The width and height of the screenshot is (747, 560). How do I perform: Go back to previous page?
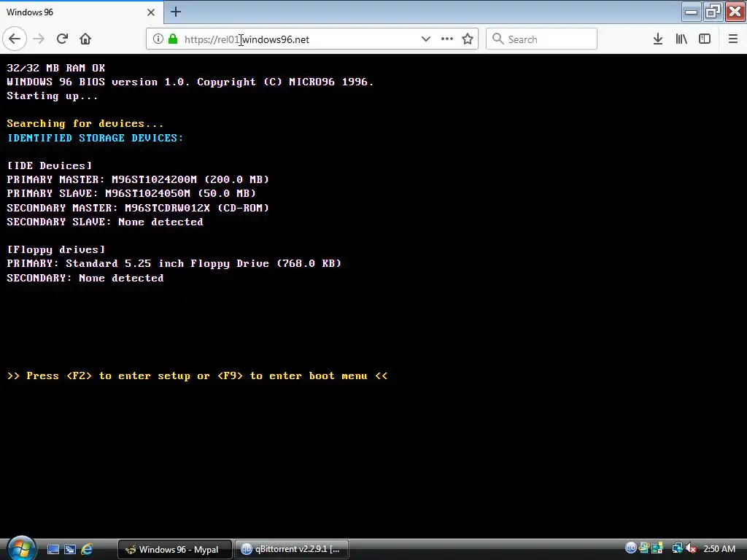click(15, 39)
